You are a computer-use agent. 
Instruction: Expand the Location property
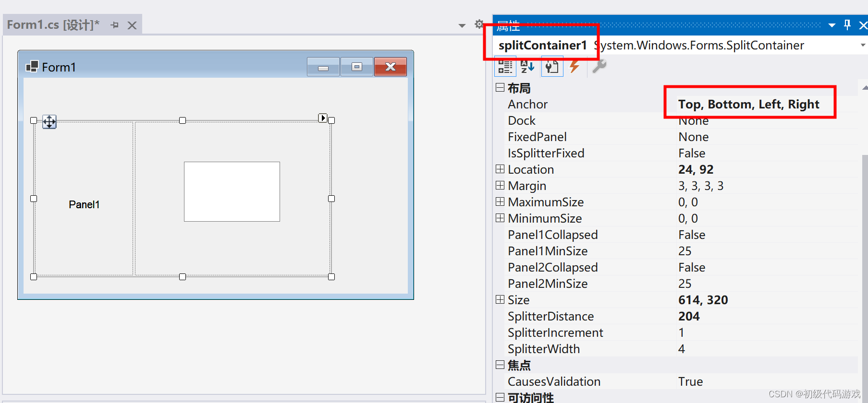500,169
